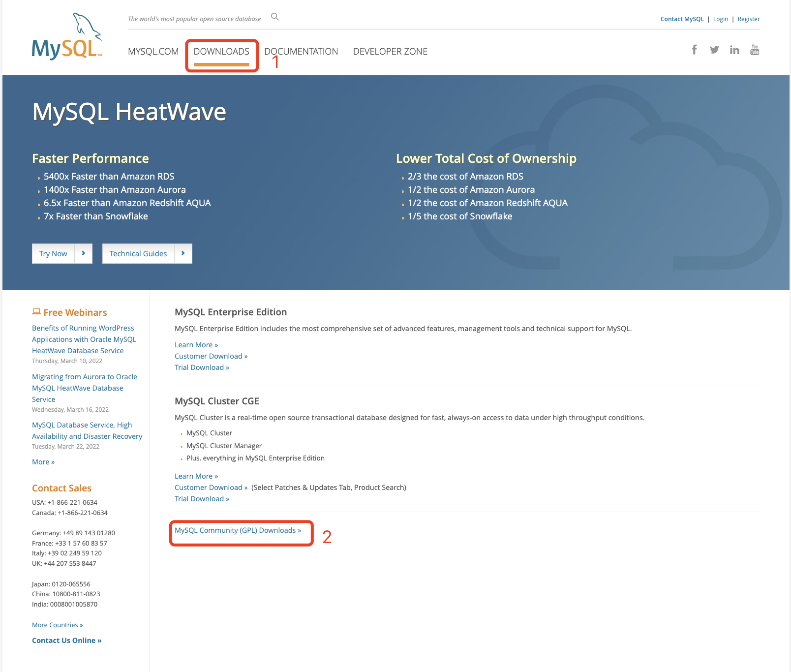Click the Free Webinars laptop icon
The image size is (791, 672).
(36, 311)
